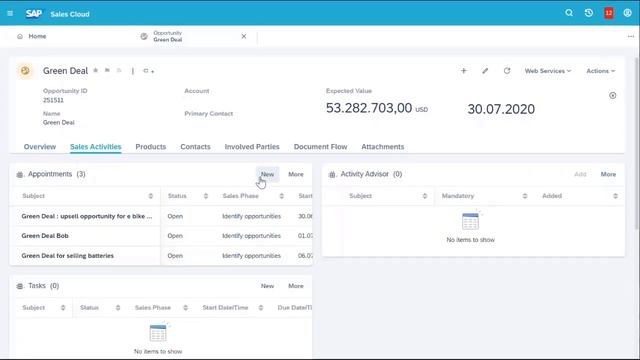Switch to the Document Flow tab
This screenshot has height=360, width=640.
(x=320, y=147)
